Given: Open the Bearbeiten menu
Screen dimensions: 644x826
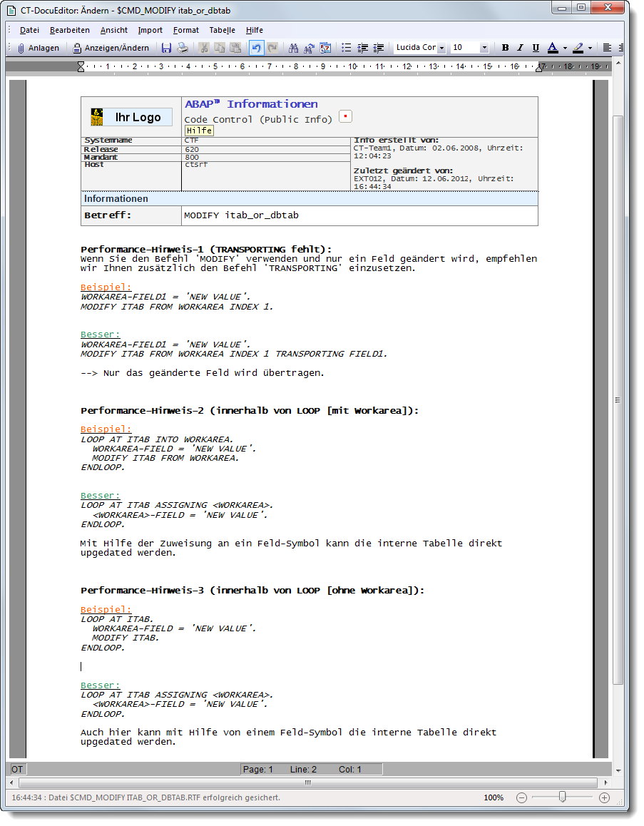Looking at the screenshot, I should [70, 30].
